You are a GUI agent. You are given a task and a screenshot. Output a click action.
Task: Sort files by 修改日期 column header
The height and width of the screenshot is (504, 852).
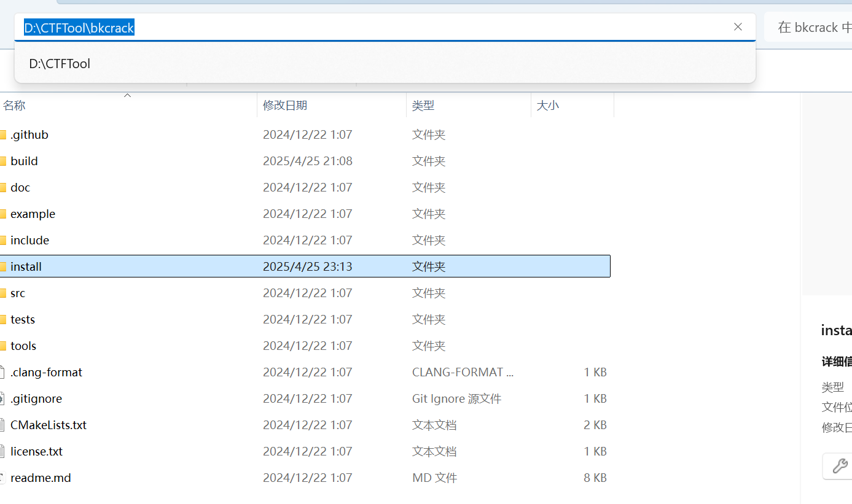click(284, 105)
